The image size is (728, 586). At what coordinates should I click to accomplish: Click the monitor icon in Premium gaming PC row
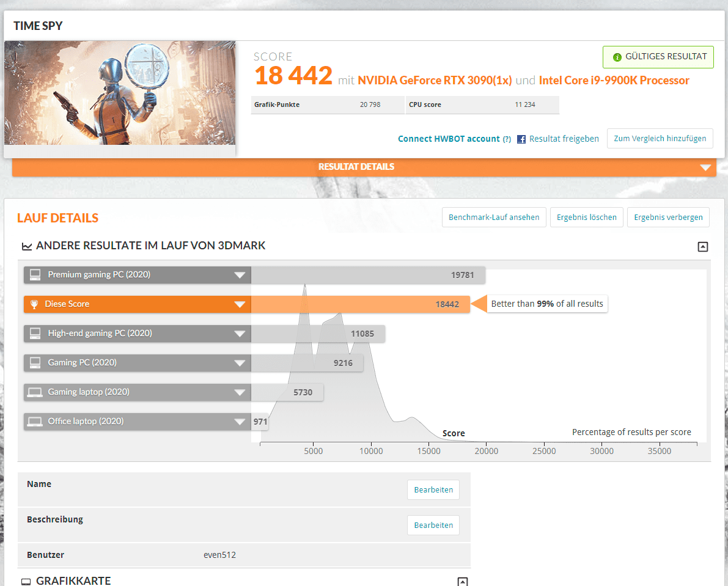pyautogui.click(x=35, y=275)
